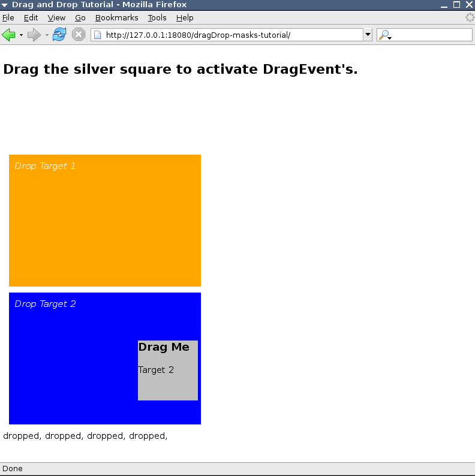475x476 pixels.
Task: Click the page icon in the address bar
Action: 98,35
